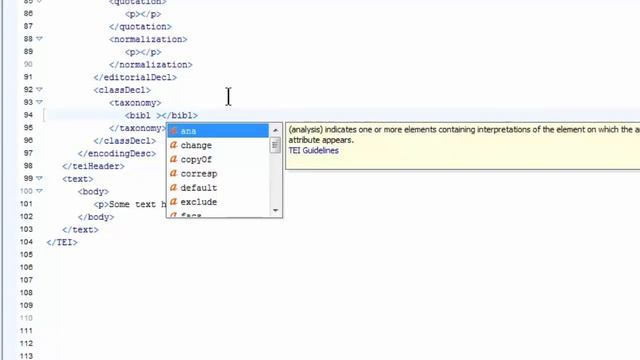Pick the 'copyOf' attribute suggestion
Viewport: 640px width, 360px height.
218,160
